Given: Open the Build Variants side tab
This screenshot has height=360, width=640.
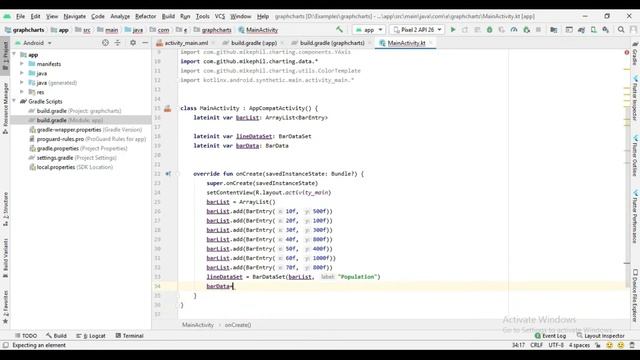Looking at the screenshot, I should coord(5,258).
